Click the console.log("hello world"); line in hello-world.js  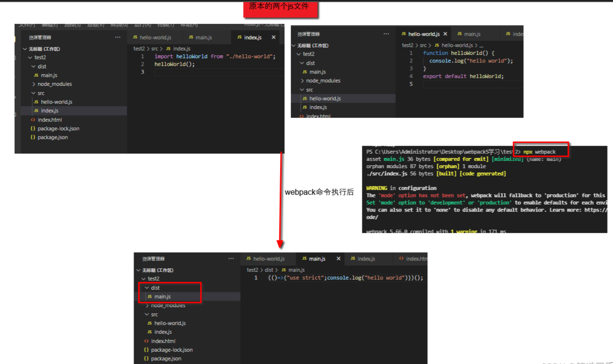pyautogui.click(x=471, y=61)
